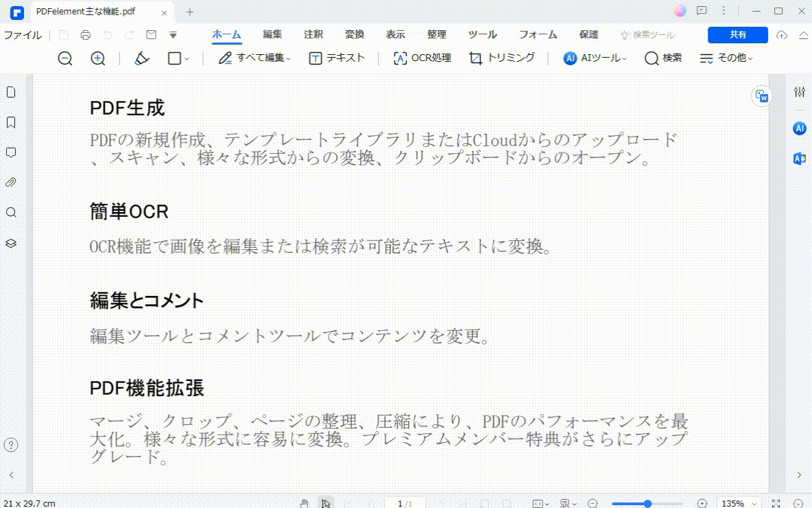Open the bookmarks panel in sidebar
Screen dimensions: 812x508
(11, 122)
